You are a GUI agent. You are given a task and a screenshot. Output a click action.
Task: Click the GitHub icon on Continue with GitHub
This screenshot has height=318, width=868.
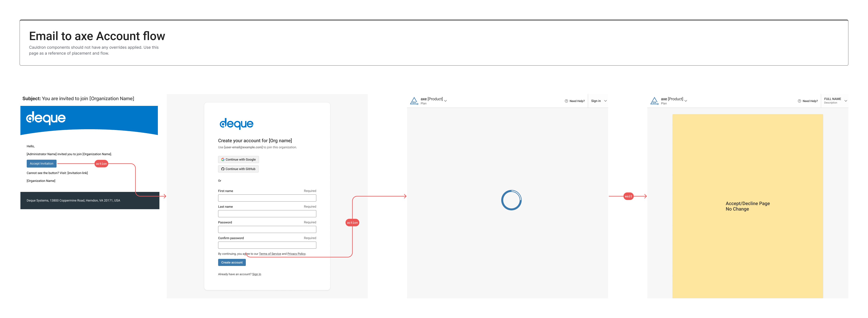coord(223,169)
